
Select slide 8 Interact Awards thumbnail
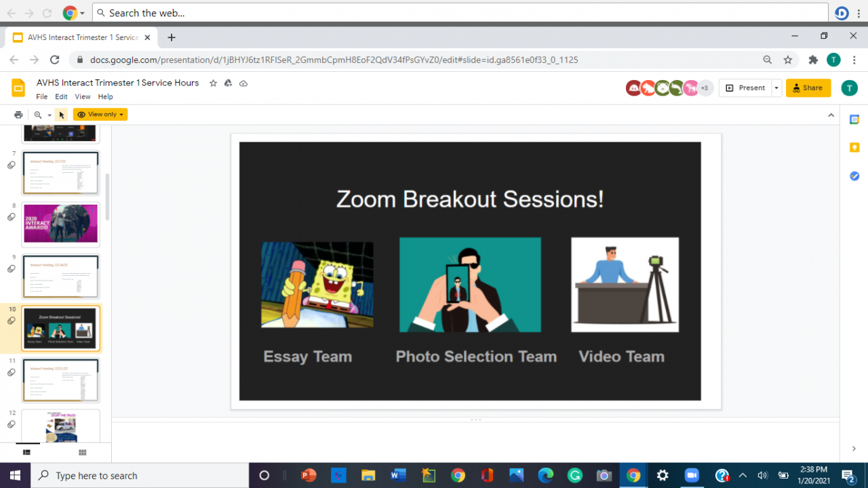(x=60, y=224)
